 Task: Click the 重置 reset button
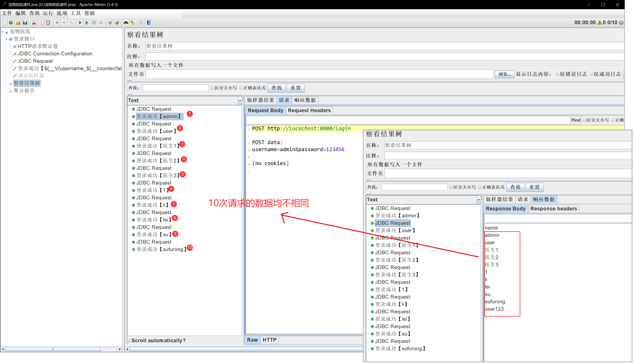pyautogui.click(x=295, y=88)
